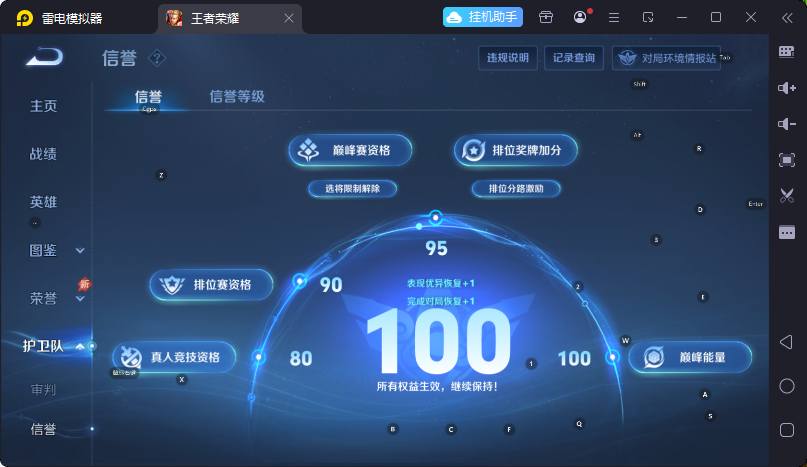
Task: Open 对局环境情报站 button
Action: point(667,58)
